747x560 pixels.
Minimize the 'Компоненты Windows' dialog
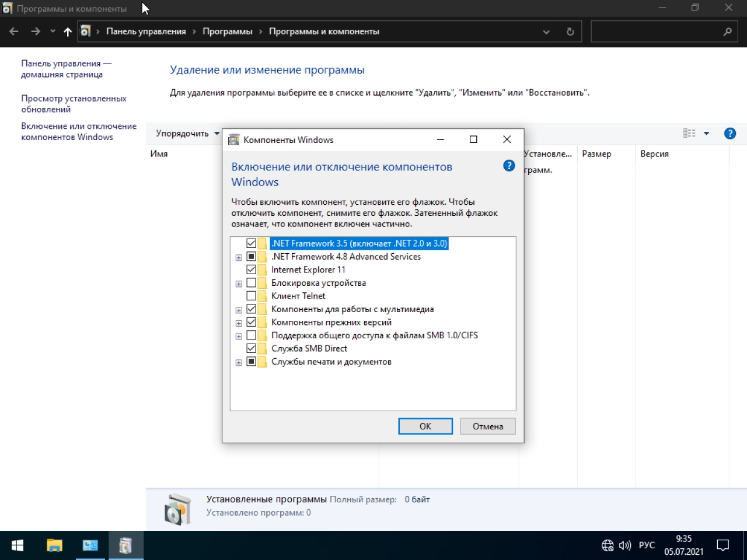(x=441, y=139)
